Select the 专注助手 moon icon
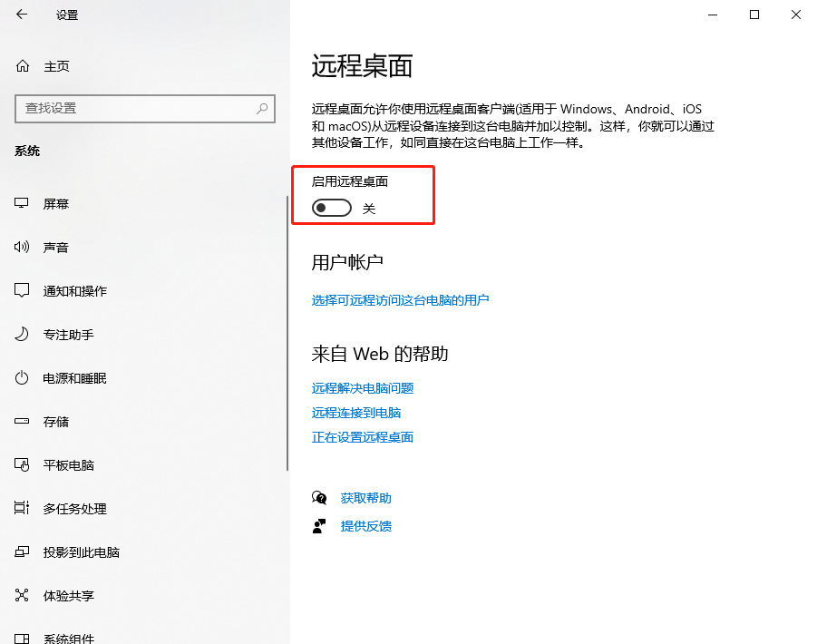 pyautogui.click(x=22, y=334)
